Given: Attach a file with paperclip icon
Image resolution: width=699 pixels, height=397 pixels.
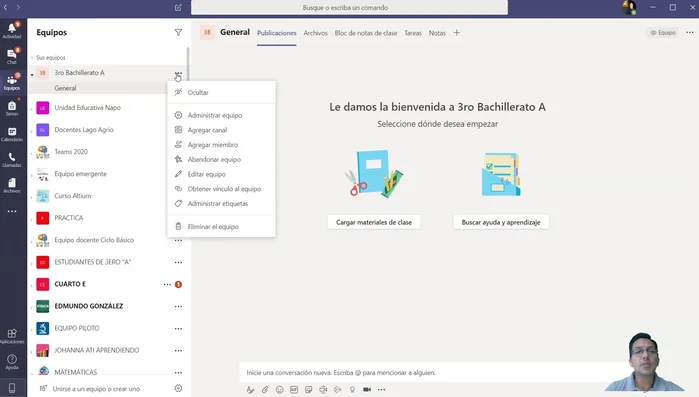Looking at the screenshot, I should point(265,390).
